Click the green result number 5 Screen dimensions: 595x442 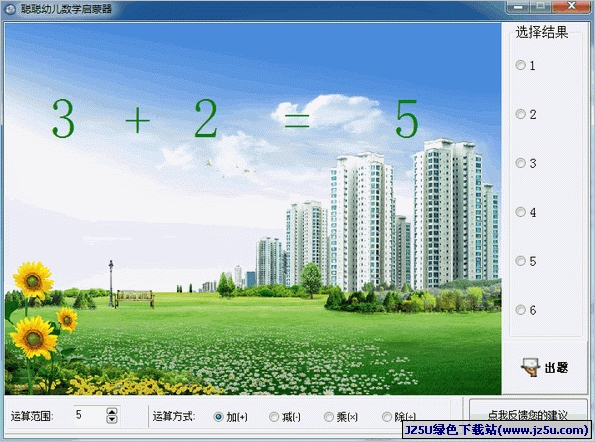click(x=407, y=119)
